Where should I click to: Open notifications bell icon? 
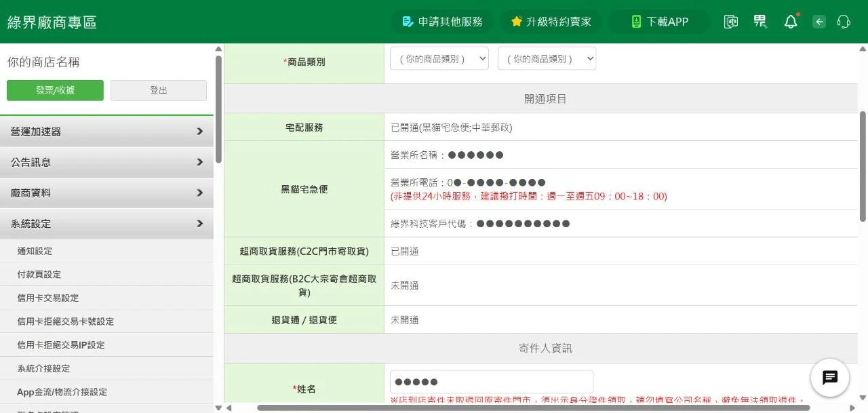click(791, 22)
